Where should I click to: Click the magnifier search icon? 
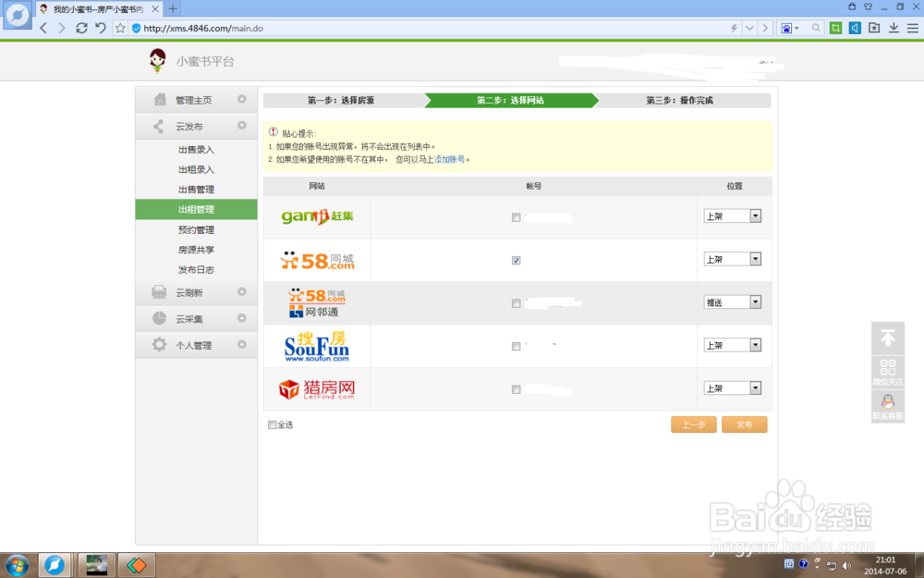[816, 28]
